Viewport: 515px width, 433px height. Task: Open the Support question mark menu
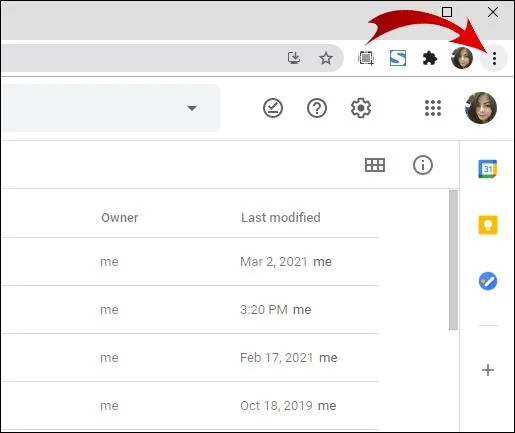coord(317,108)
